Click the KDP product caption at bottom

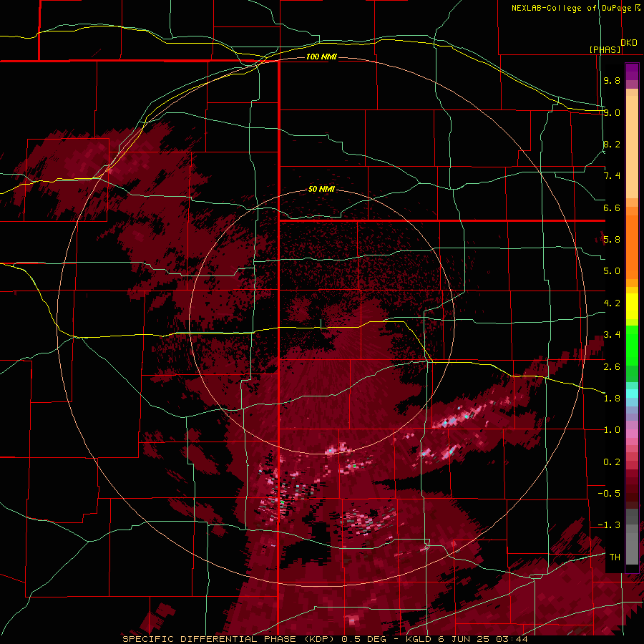325,639
